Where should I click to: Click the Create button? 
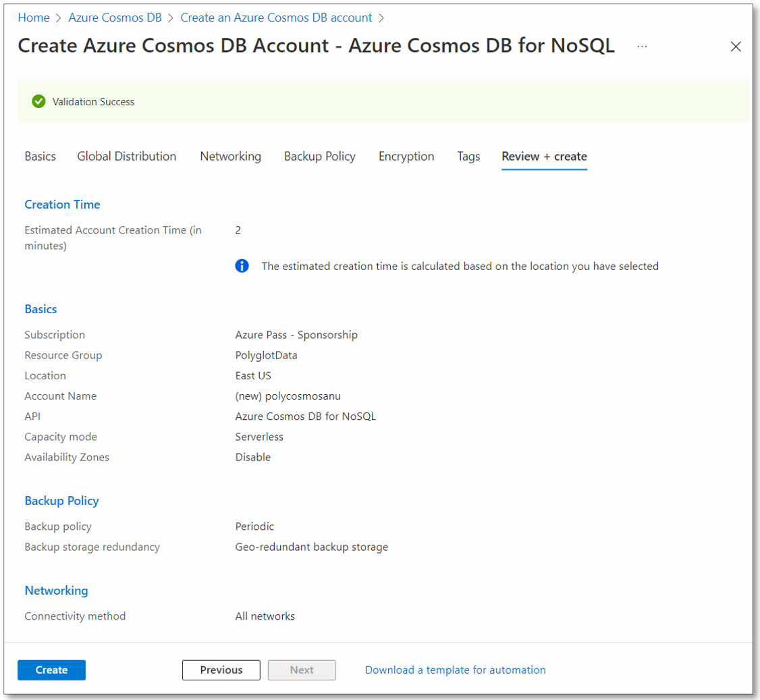(51, 670)
